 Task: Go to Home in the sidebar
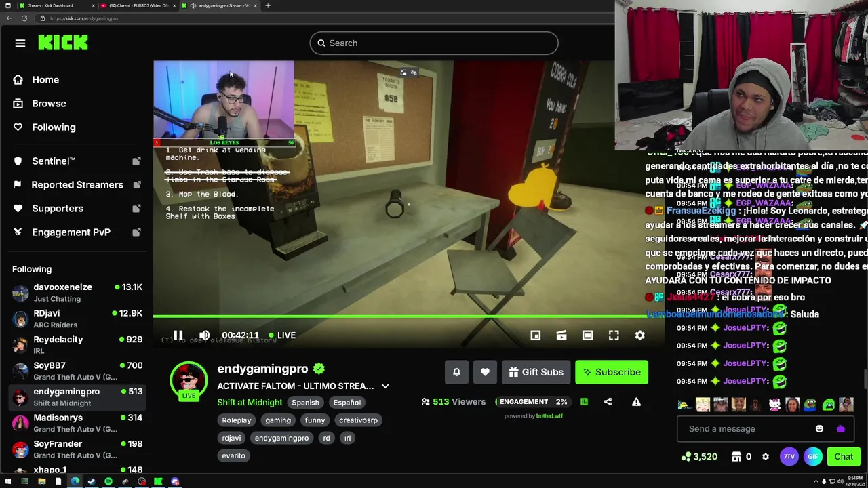pos(36,80)
